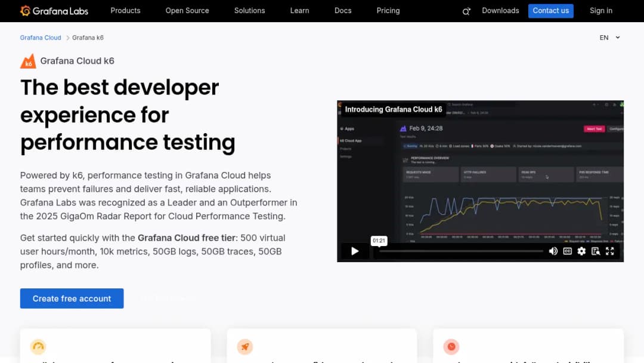This screenshot has width=644, height=363.
Task: Go to the Pricing page
Action: (388, 11)
